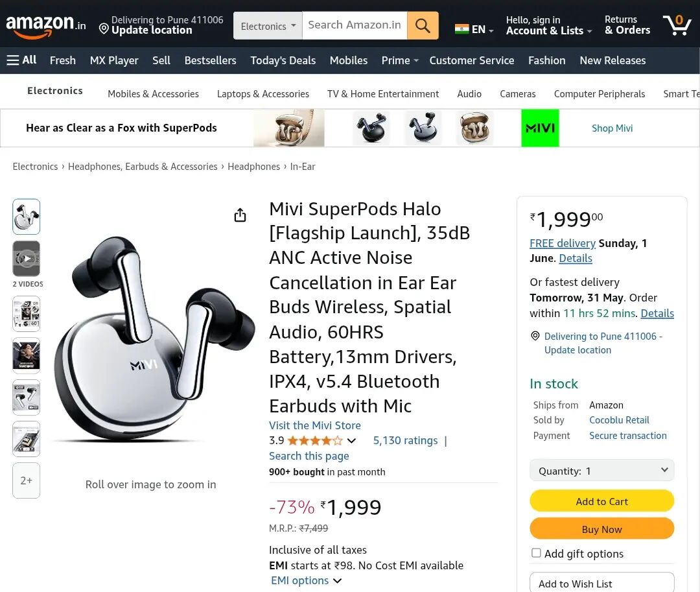Select the Audio category tab
The image size is (700, 592).
(469, 94)
